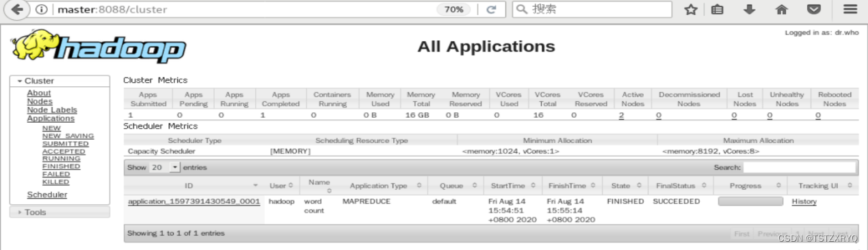Open the downloads arrow icon
Viewport: 868px width, 250px height.
[750, 10]
